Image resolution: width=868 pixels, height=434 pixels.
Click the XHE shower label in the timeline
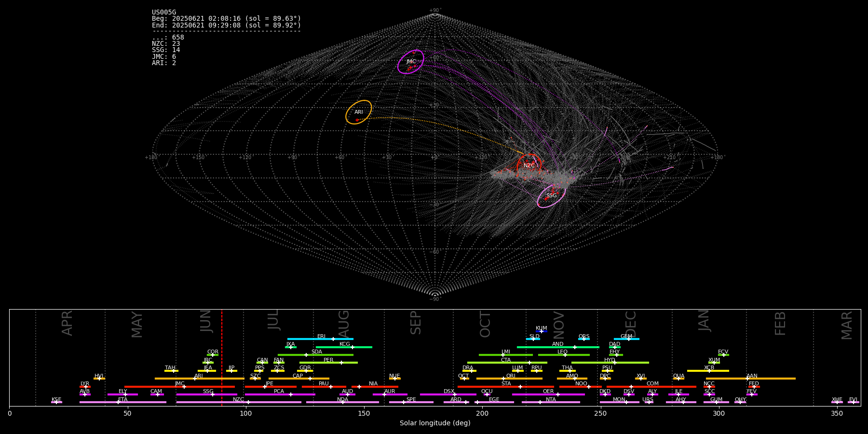click(837, 400)
